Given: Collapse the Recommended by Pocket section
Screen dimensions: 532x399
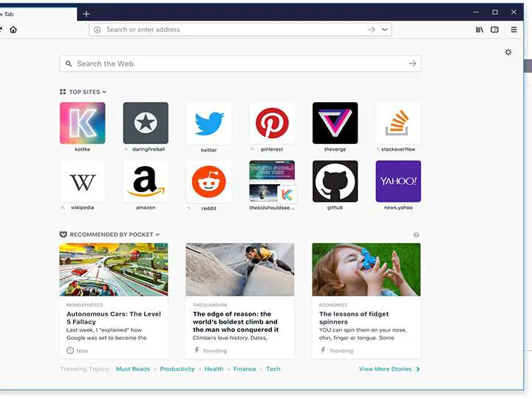Looking at the screenshot, I should (157, 234).
